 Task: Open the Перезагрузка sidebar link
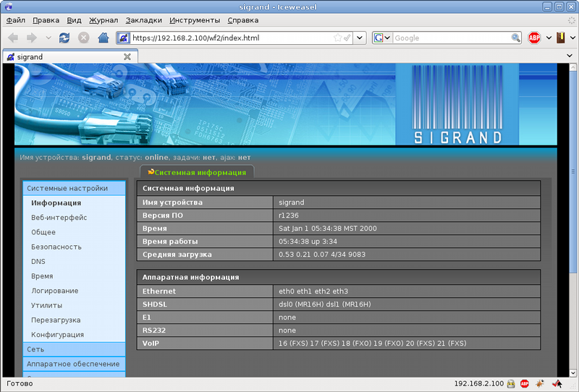coord(56,320)
